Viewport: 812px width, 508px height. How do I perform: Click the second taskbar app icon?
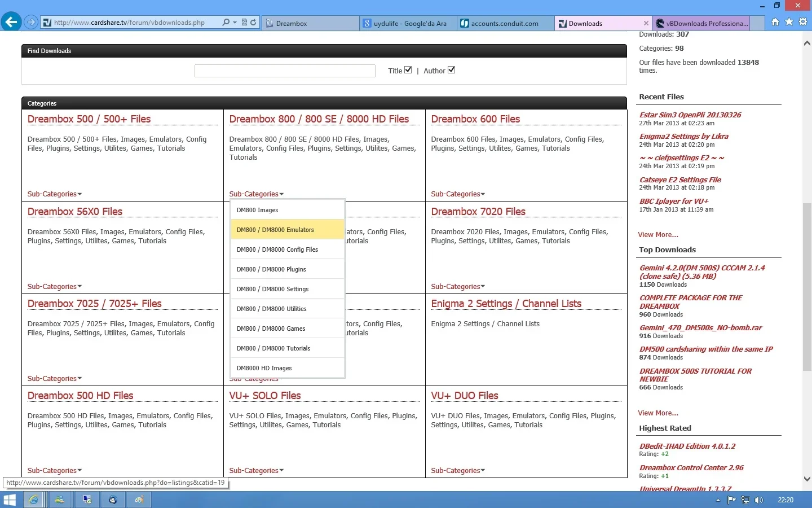pos(60,500)
